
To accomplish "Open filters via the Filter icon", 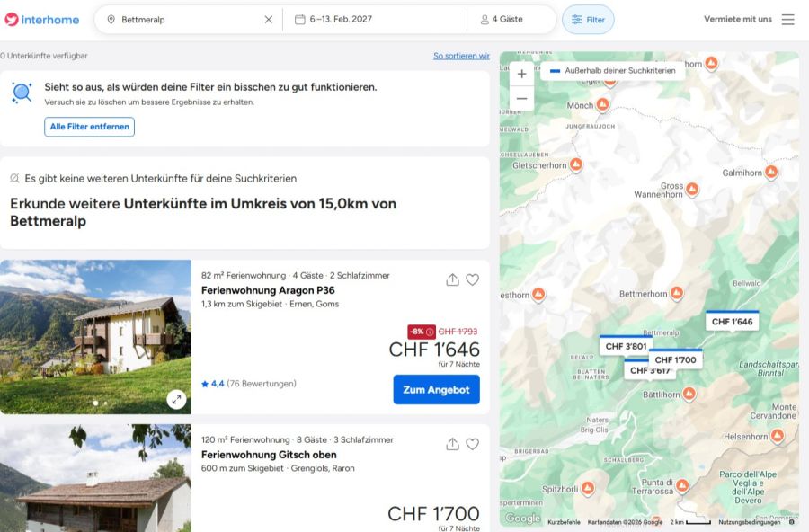I will 588,18.
